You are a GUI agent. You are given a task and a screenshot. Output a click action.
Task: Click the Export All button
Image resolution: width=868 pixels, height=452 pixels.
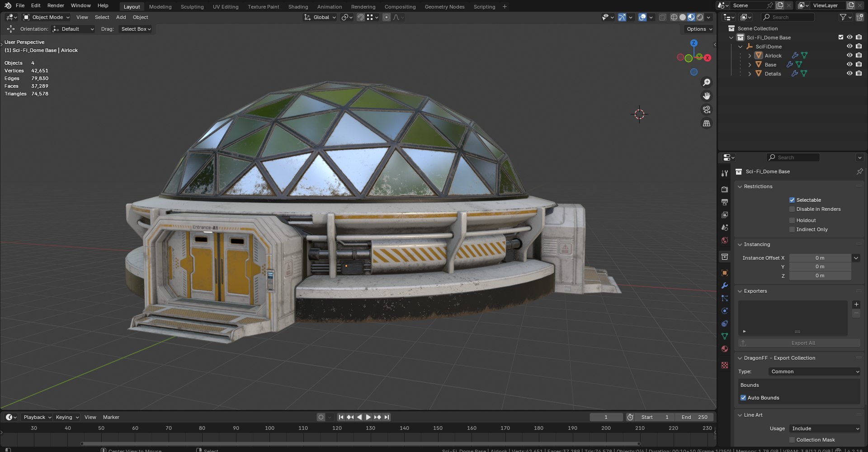point(799,343)
